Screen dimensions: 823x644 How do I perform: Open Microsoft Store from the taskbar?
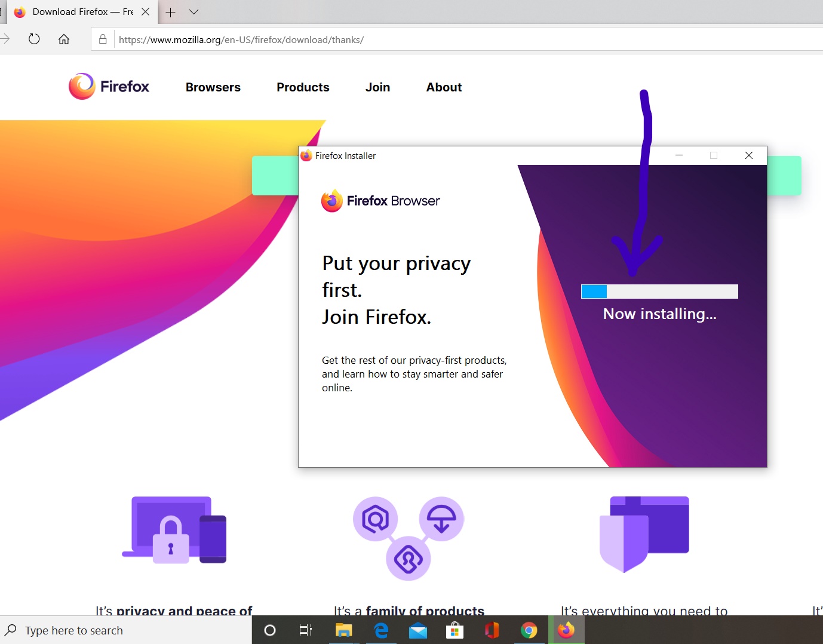(x=455, y=630)
